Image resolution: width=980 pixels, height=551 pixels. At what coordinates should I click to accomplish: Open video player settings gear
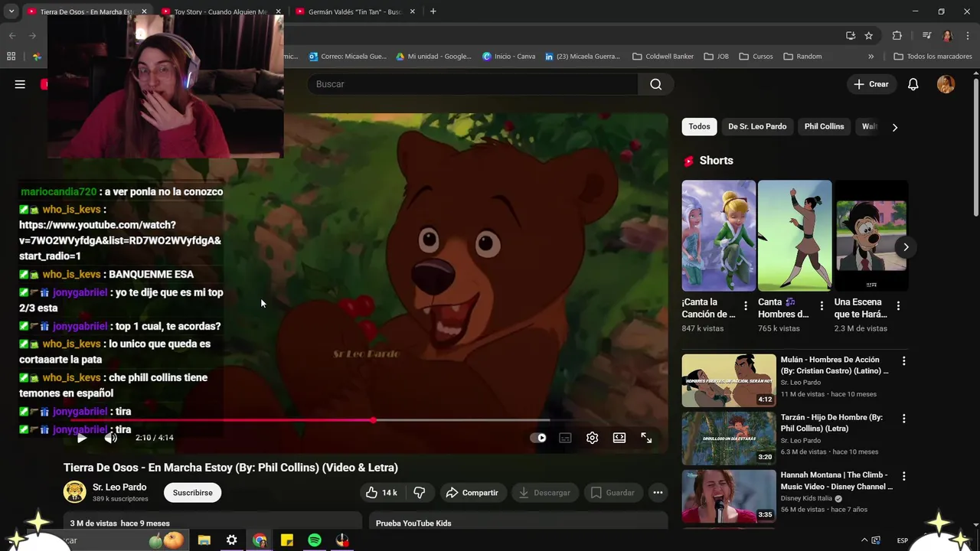(592, 438)
